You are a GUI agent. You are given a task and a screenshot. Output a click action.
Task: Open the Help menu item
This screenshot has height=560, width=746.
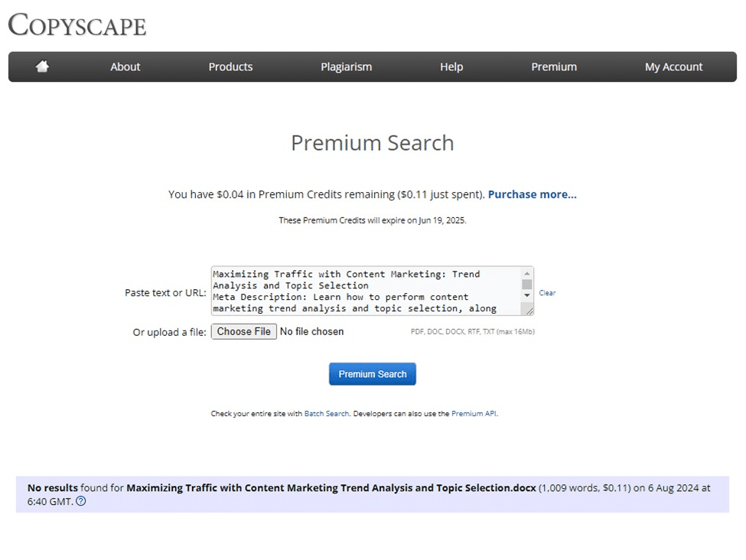(451, 67)
